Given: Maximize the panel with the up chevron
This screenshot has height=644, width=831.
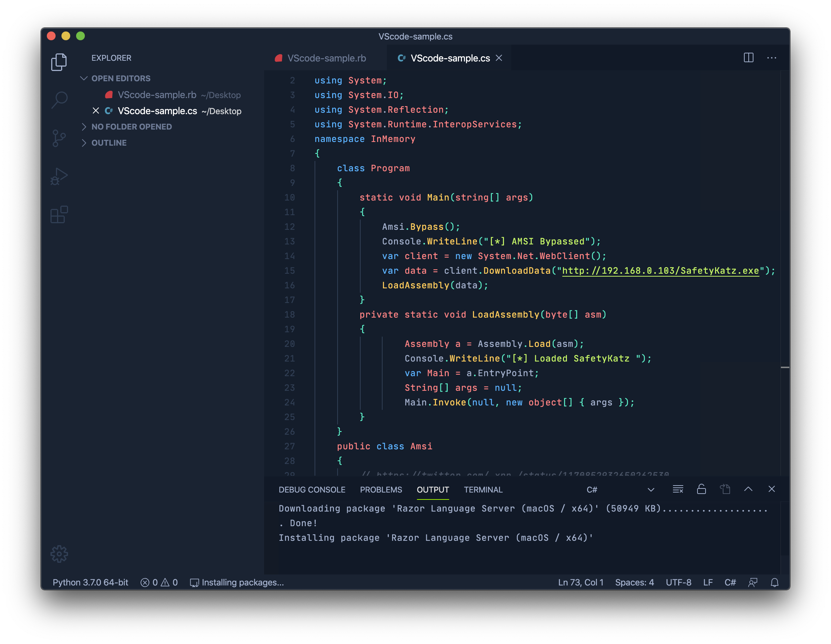Looking at the screenshot, I should [748, 490].
